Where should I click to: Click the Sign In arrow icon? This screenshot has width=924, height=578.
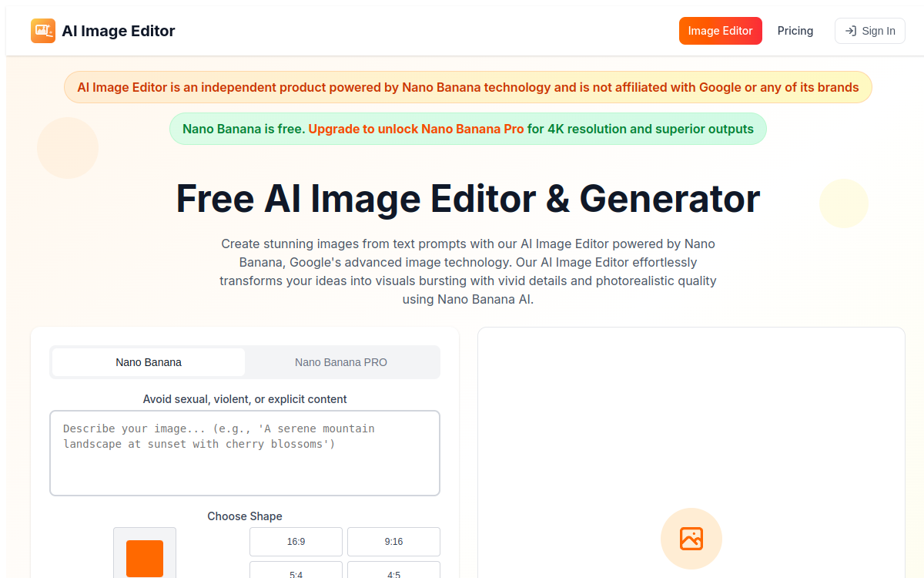click(851, 31)
